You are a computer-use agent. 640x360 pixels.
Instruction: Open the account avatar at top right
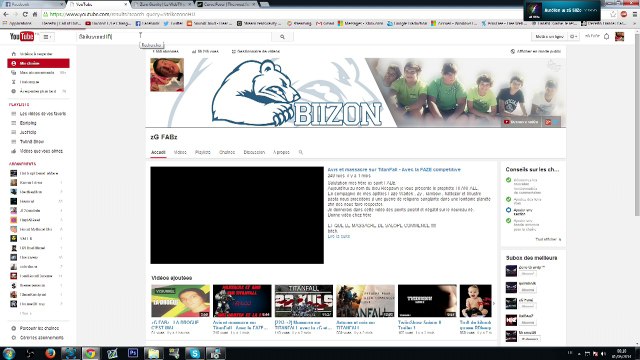[x=619, y=37]
